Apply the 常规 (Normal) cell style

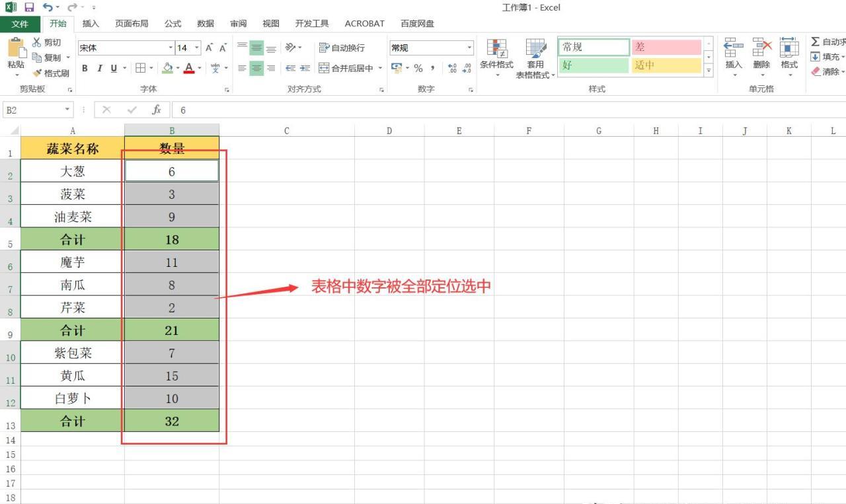point(594,48)
